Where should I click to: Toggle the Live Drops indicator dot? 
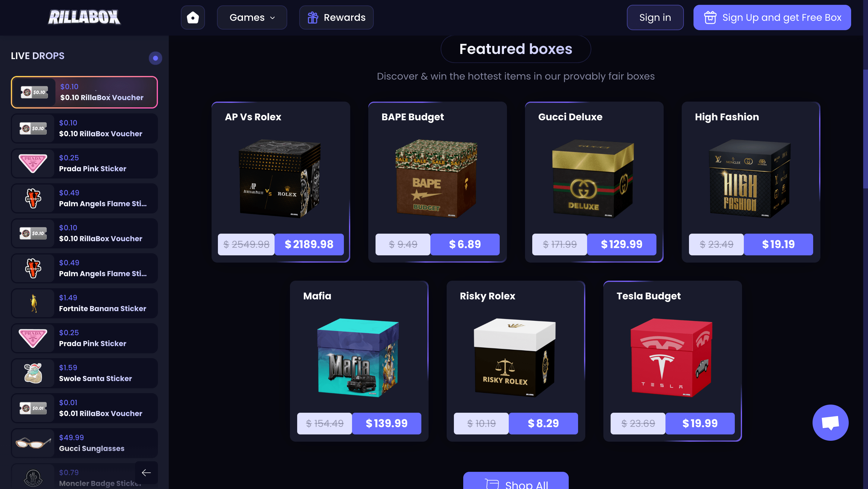[x=155, y=58]
